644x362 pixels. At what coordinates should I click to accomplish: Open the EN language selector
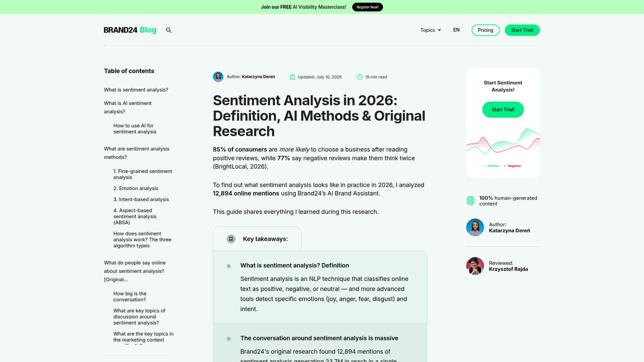pyautogui.click(x=456, y=30)
